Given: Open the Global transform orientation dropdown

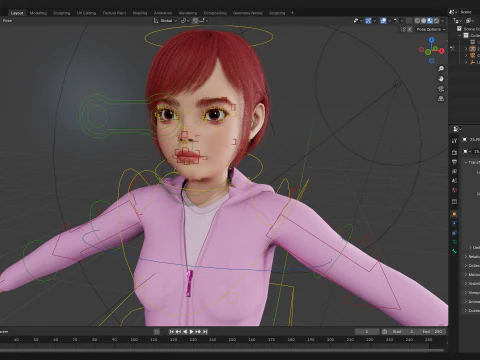Looking at the screenshot, I should pyautogui.click(x=165, y=21).
